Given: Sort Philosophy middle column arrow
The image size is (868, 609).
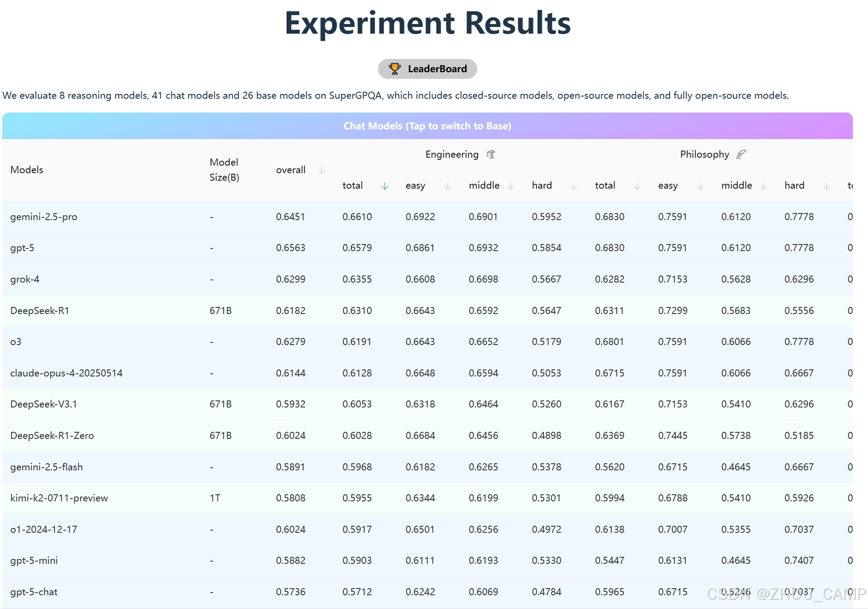Looking at the screenshot, I should 763,186.
